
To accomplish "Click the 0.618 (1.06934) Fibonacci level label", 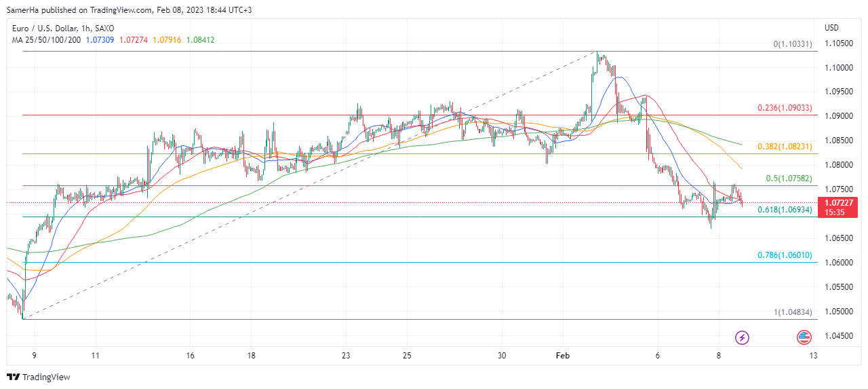I will point(785,210).
